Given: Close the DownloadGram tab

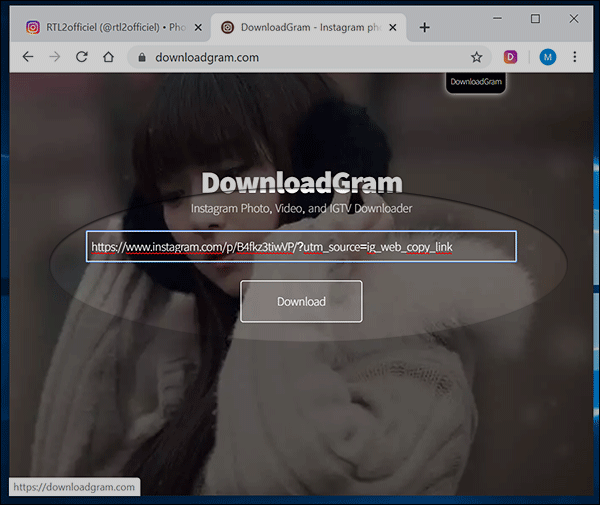Looking at the screenshot, I should [393, 27].
